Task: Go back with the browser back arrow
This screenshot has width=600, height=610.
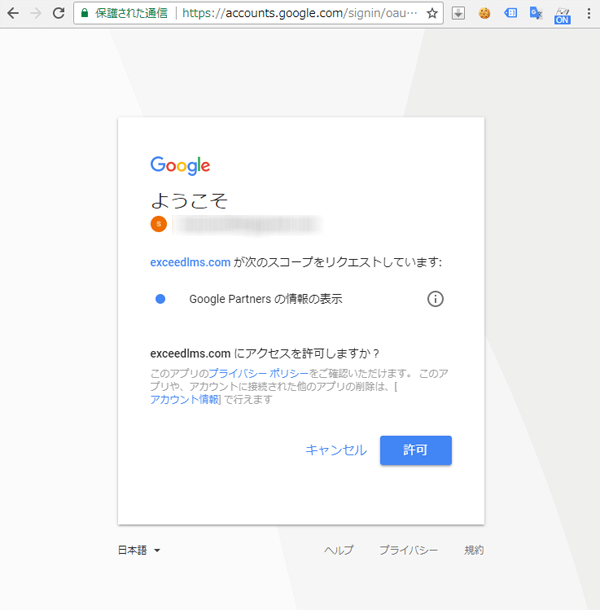Action: [x=13, y=13]
